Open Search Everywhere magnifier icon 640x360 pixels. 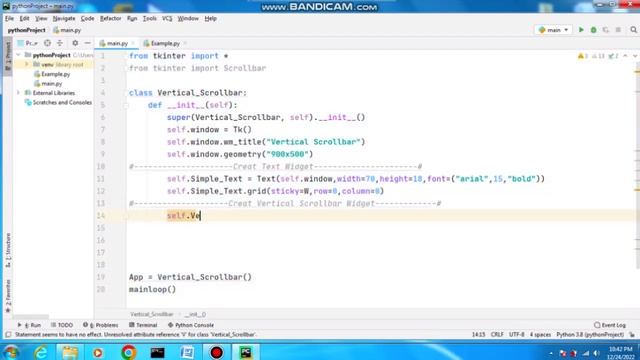tap(633, 30)
